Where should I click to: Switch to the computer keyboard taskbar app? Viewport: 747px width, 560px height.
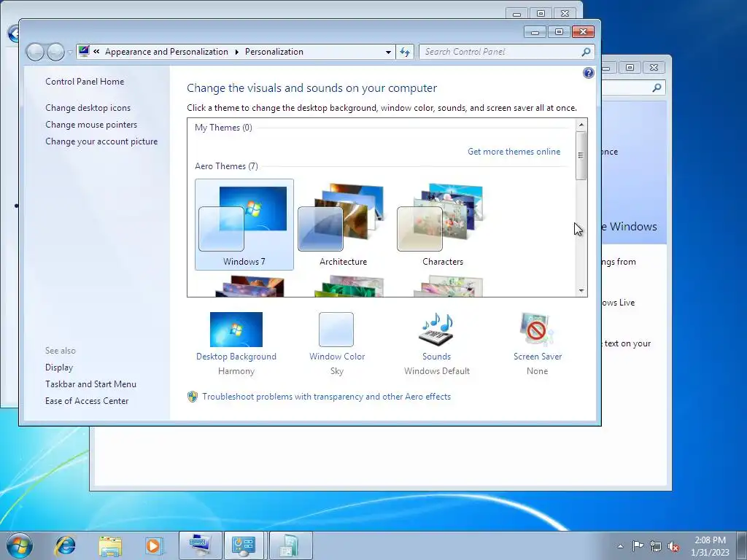(x=200, y=545)
